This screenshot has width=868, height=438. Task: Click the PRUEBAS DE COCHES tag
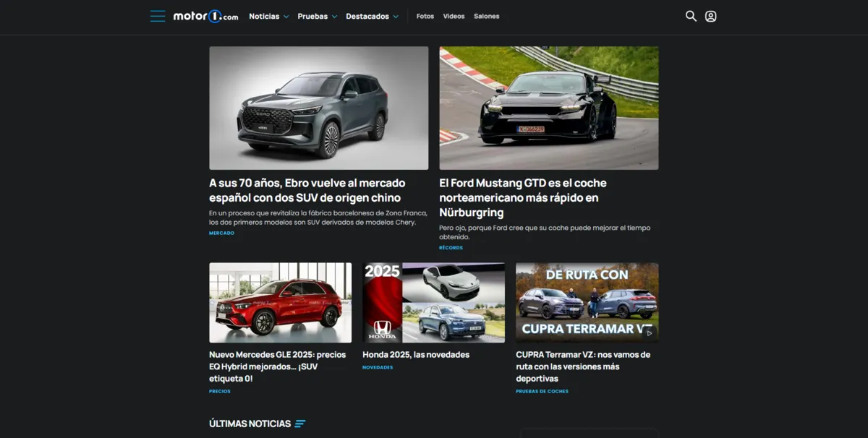[542, 391]
